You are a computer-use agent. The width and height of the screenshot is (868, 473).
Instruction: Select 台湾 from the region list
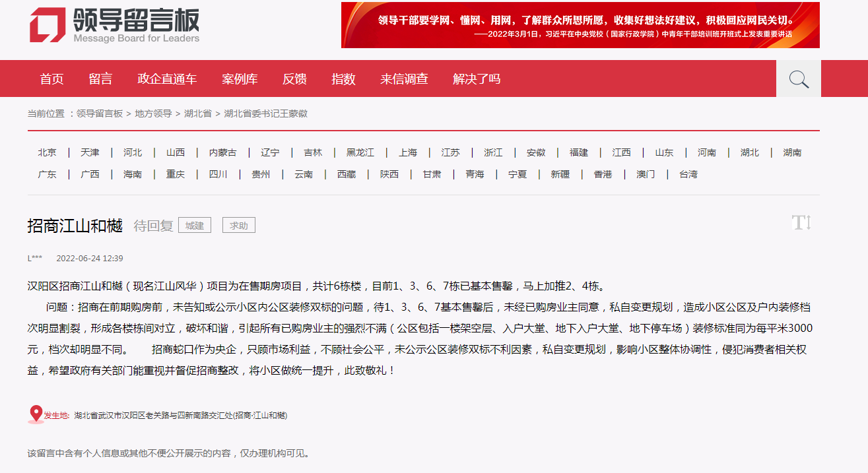688,174
